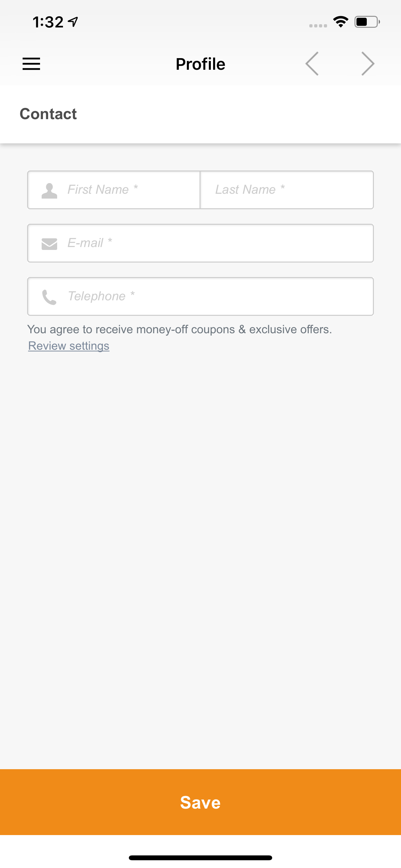Select the Telephone input field
The height and width of the screenshot is (868, 401).
(x=200, y=296)
